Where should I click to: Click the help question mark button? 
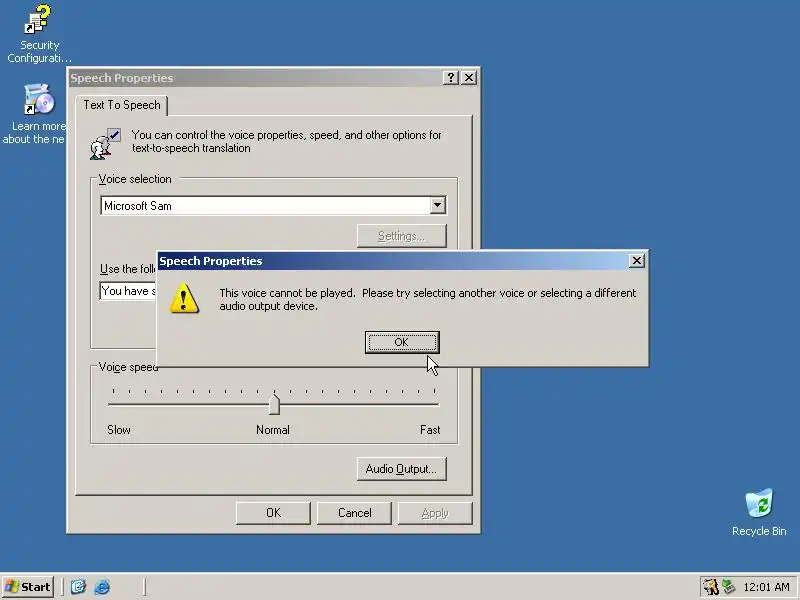coord(450,78)
